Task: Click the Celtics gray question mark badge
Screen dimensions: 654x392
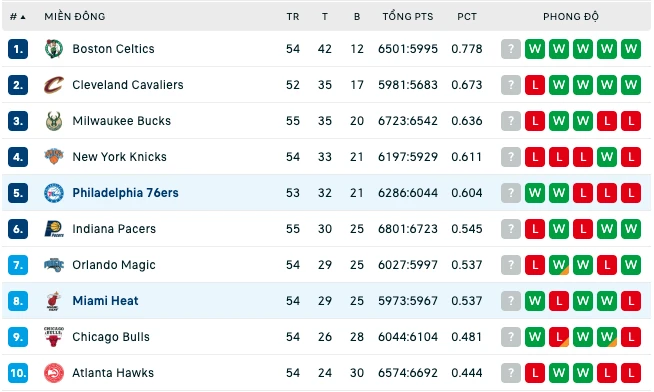Action: coord(511,49)
